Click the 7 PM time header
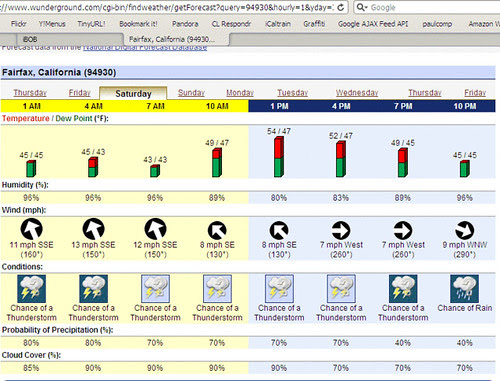This screenshot has width=500, height=381. click(403, 106)
